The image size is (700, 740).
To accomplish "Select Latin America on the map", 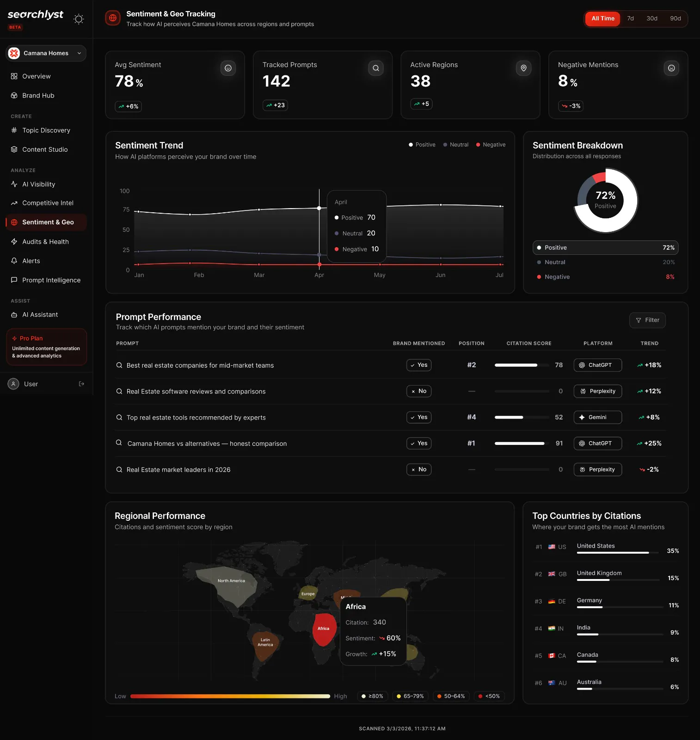I will pyautogui.click(x=264, y=645).
